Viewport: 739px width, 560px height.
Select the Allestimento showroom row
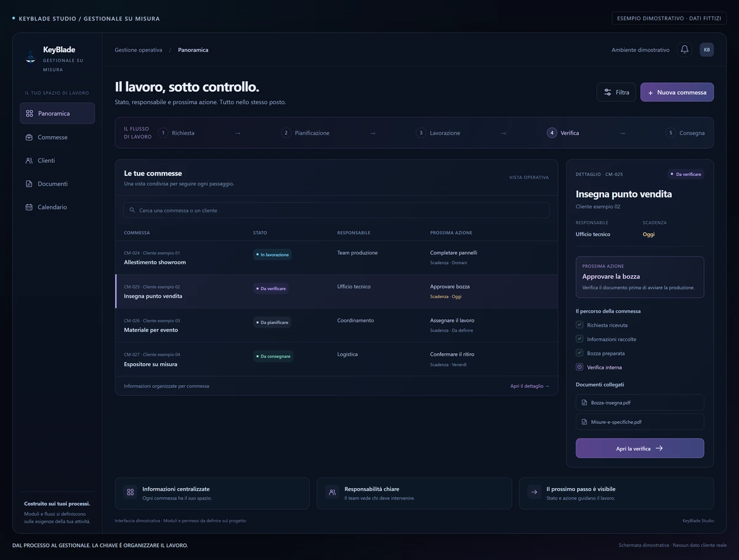336,258
